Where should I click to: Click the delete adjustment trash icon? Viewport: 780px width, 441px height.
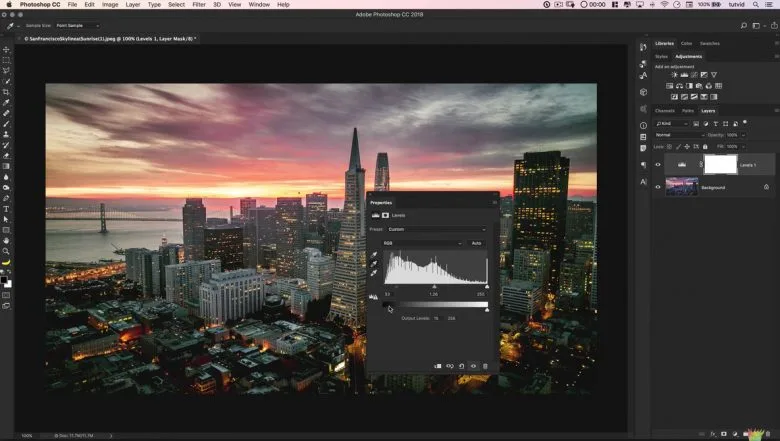[486, 366]
